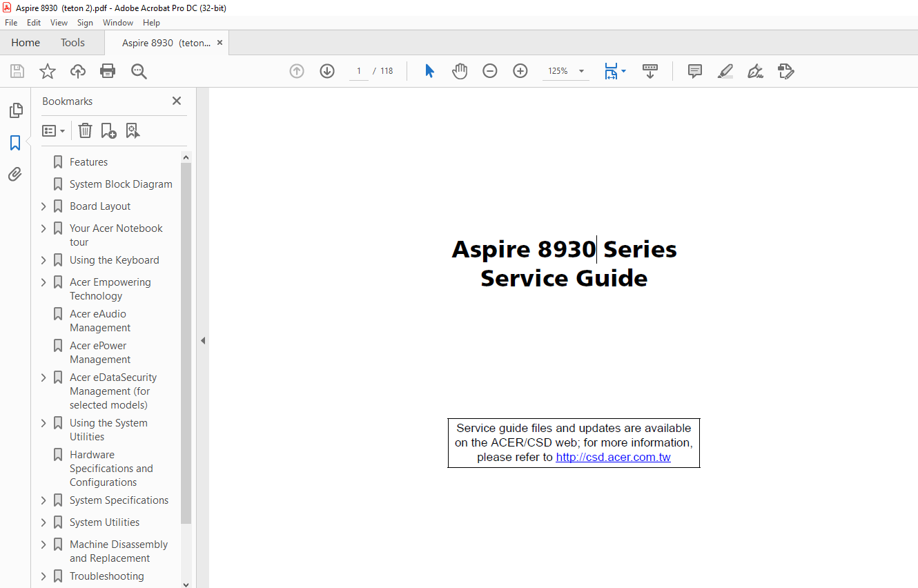Open page display options dropdown arrow
The height and width of the screenshot is (588, 918).
pos(624,71)
